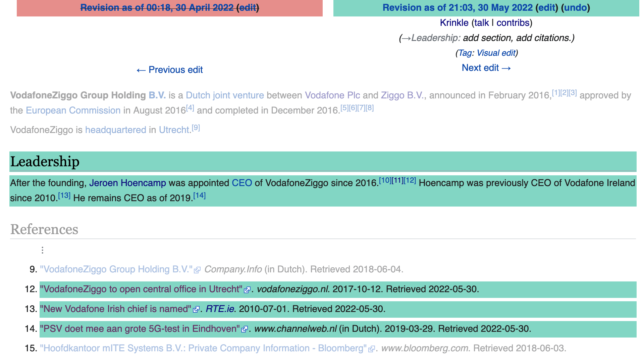The height and width of the screenshot is (356, 644).
Task: Click the Leadership section heading
Action: [x=45, y=162]
